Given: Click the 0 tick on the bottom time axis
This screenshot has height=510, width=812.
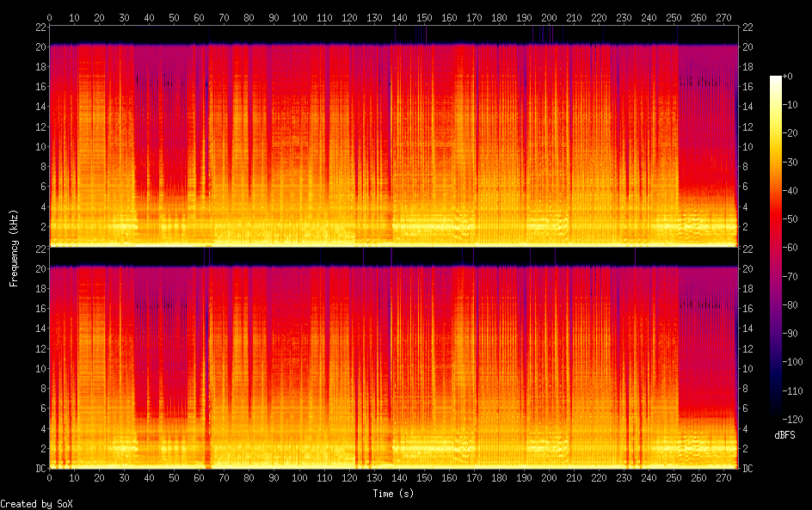Looking at the screenshot, I should click(49, 479).
